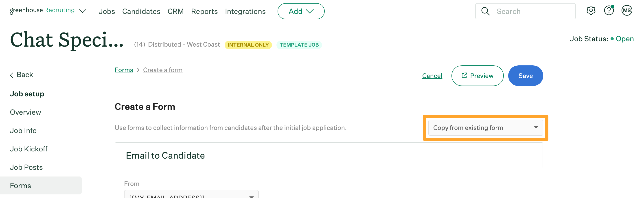Navigate to the CRM section
The width and height of the screenshot is (644, 198).
[x=175, y=11]
